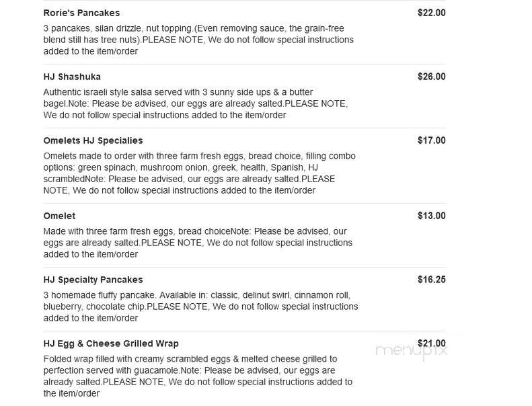Click the $26.00 price of HJ Shashuka

point(432,77)
